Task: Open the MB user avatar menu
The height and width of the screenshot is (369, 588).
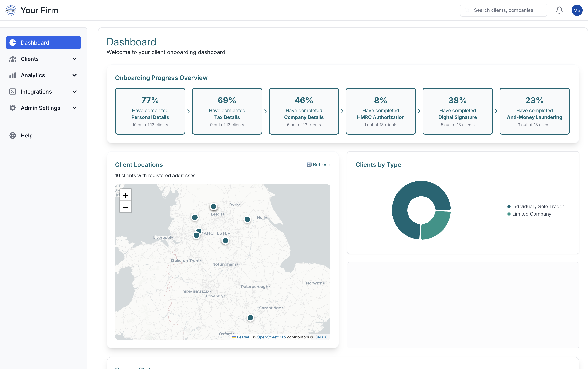Action: click(577, 10)
